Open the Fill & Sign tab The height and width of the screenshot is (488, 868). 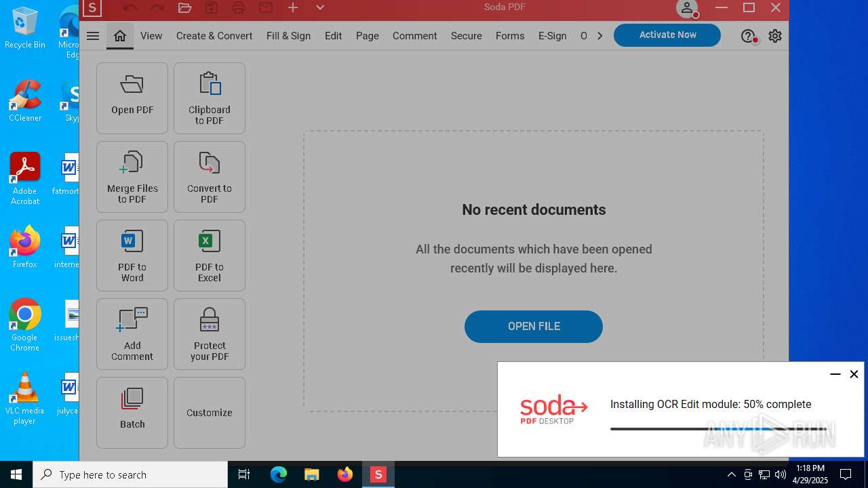(x=288, y=36)
